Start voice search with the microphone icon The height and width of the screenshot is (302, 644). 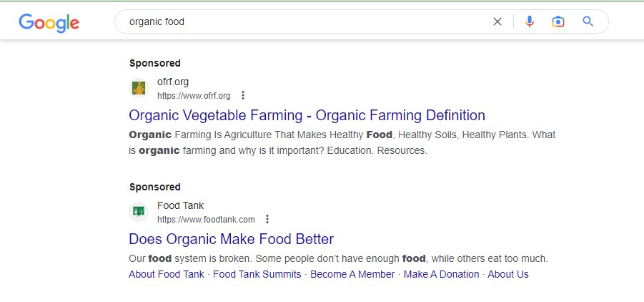coord(530,21)
